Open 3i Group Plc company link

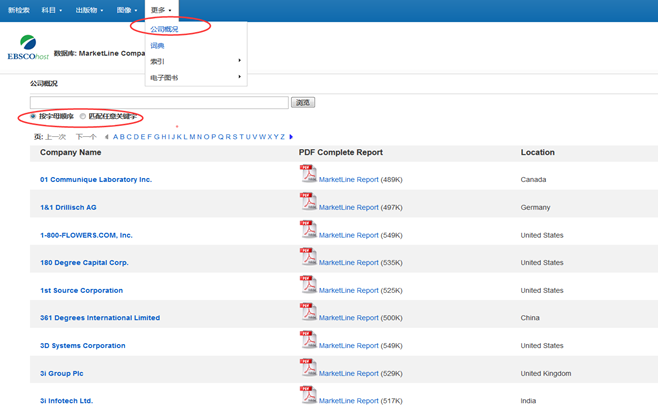coord(61,373)
